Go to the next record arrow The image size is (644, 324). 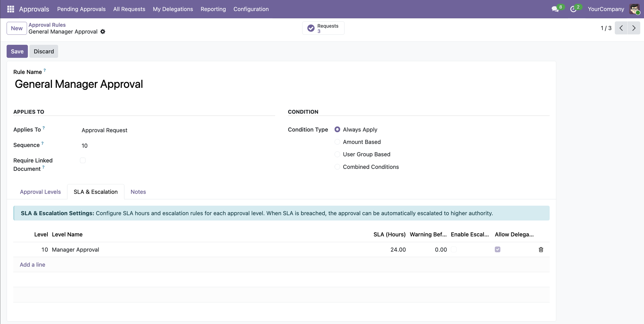[634, 28]
